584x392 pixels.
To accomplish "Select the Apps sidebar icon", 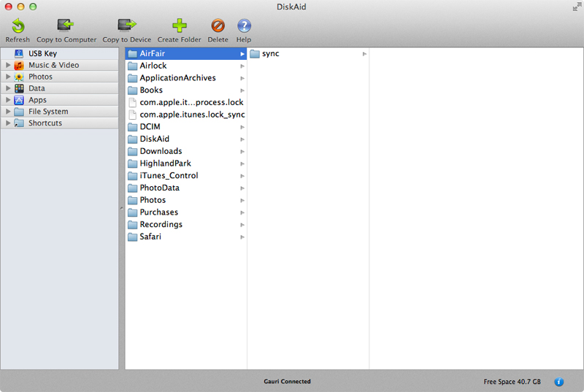I will pyautogui.click(x=19, y=100).
